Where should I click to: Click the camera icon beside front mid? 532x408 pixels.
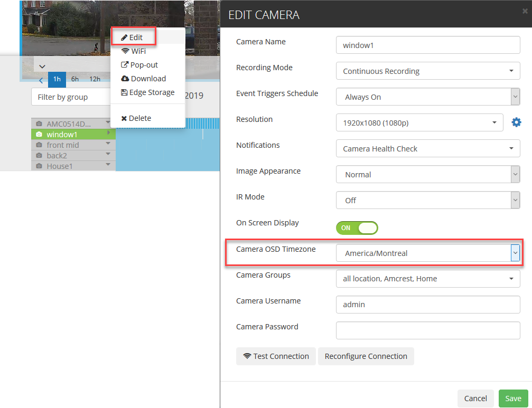pyautogui.click(x=39, y=145)
